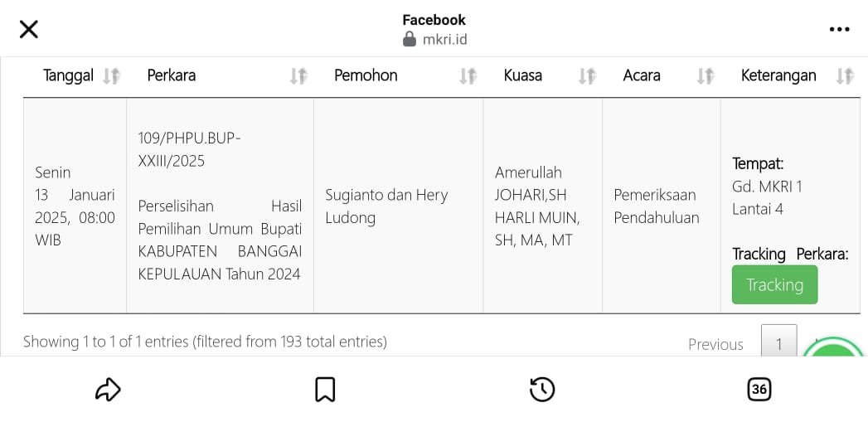
Task: Click the green Tracking button
Action: pos(774,284)
